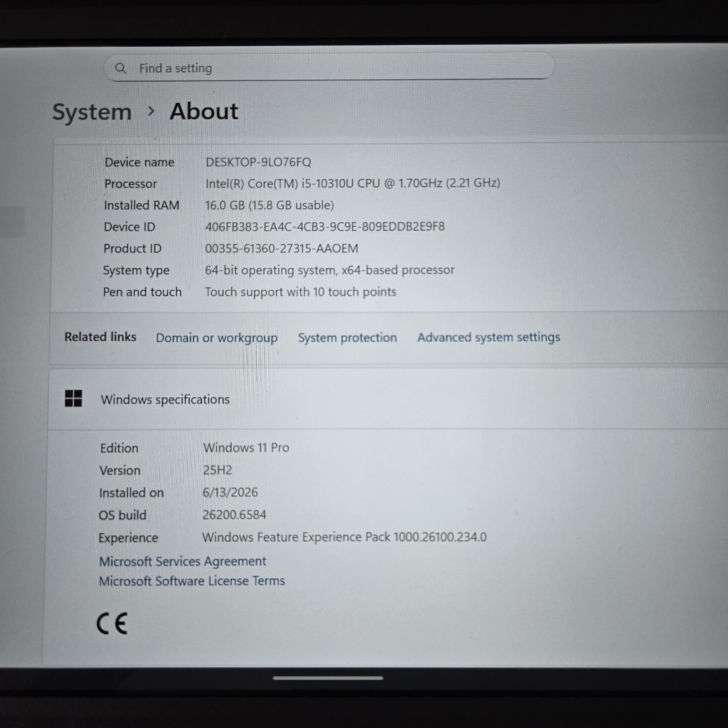This screenshot has width=728, height=728.
Task: Click the Processor label
Action: [x=131, y=184]
